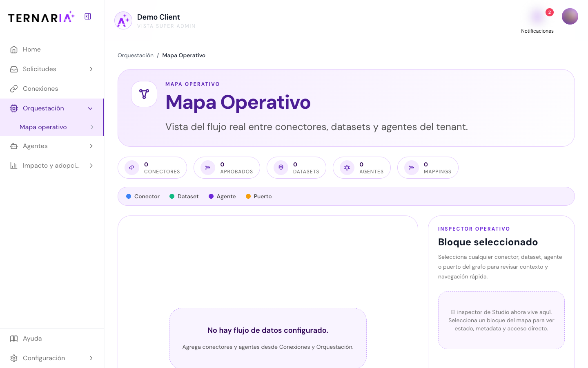Click the Ternaria logo
588x368 pixels.
click(41, 17)
